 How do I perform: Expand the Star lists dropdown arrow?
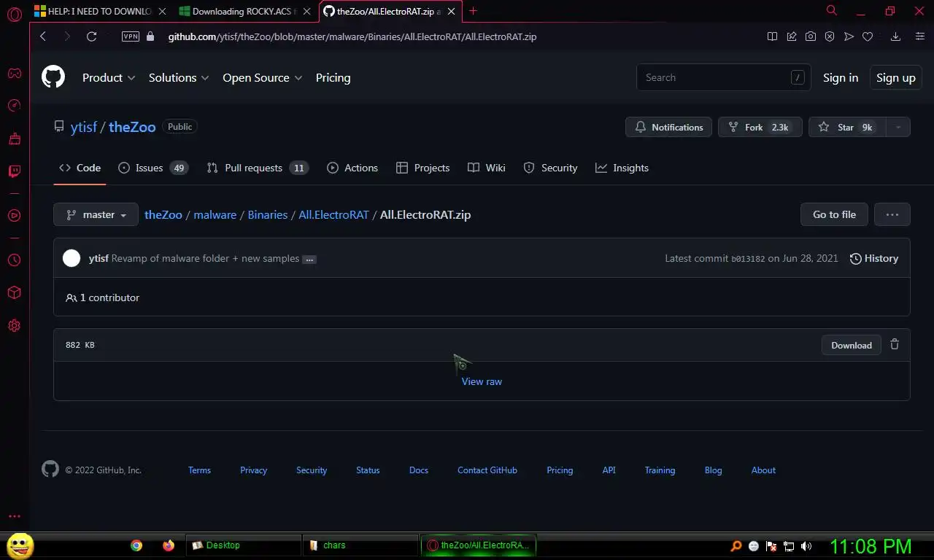pyautogui.click(x=898, y=127)
